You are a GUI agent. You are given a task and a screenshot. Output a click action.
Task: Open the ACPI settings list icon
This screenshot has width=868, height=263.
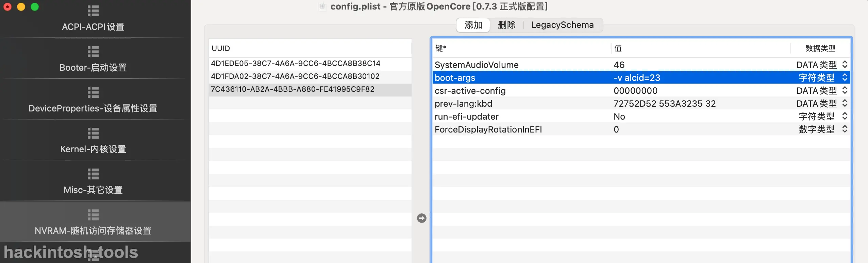93,11
